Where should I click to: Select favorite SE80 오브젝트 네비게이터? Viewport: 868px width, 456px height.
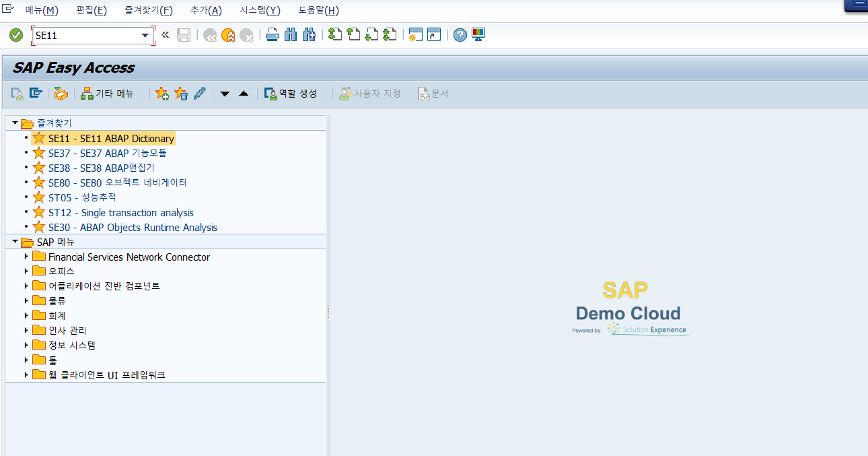tap(118, 183)
